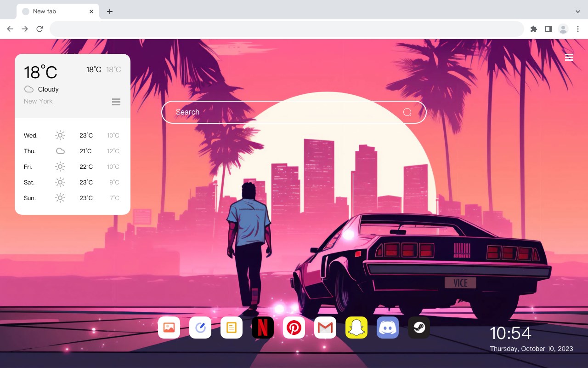Close the New tab tab

(92, 11)
